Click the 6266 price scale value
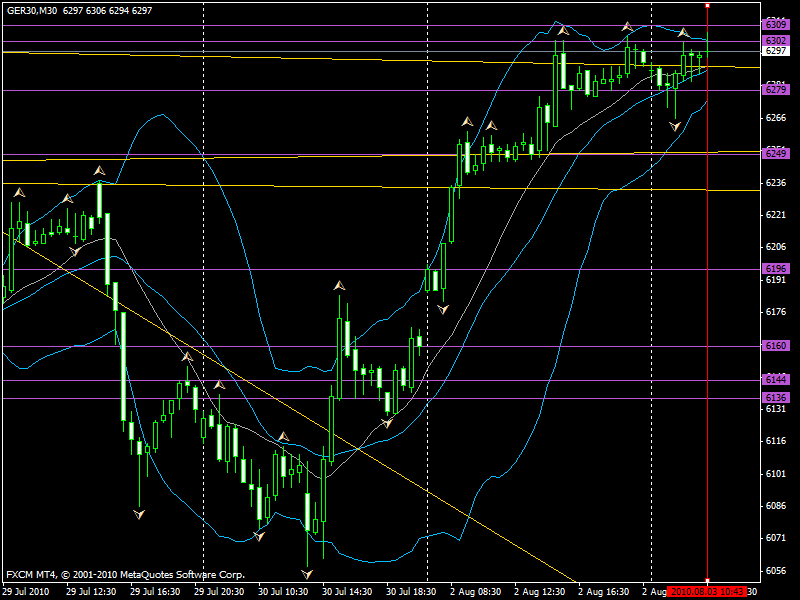The image size is (800, 600). [x=776, y=118]
